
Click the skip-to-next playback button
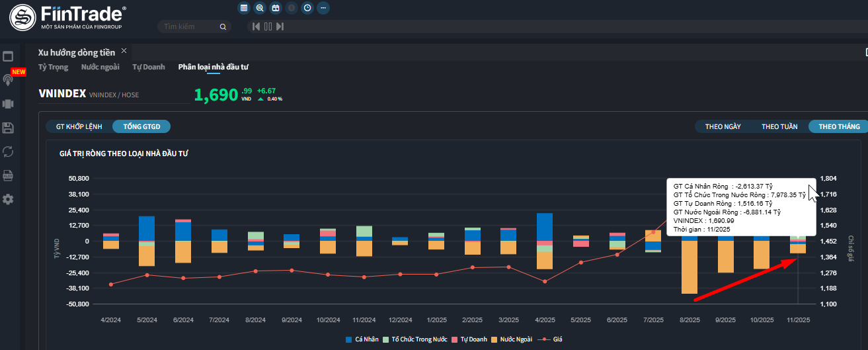pos(280,26)
